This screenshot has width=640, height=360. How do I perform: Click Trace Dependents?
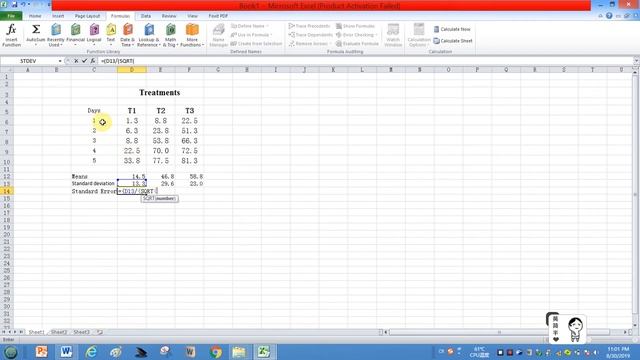pyautogui.click(x=310, y=35)
